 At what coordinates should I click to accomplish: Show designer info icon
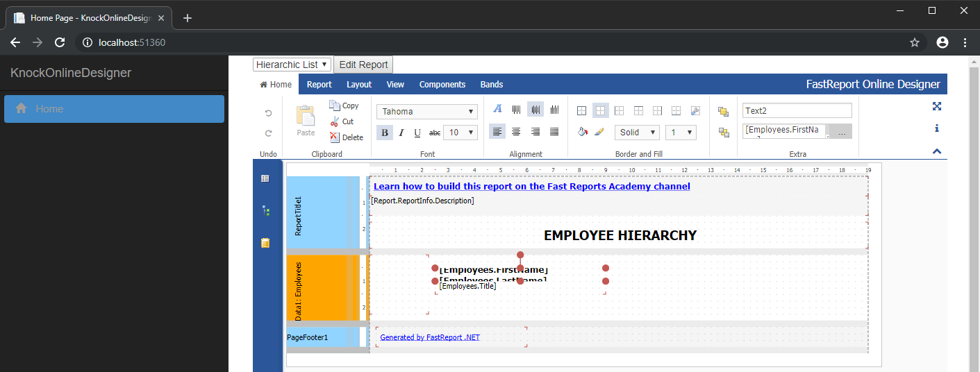coord(936,128)
